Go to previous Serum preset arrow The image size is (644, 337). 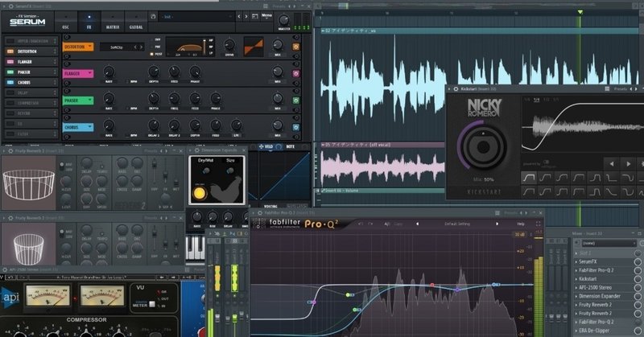pyautogui.click(x=238, y=16)
